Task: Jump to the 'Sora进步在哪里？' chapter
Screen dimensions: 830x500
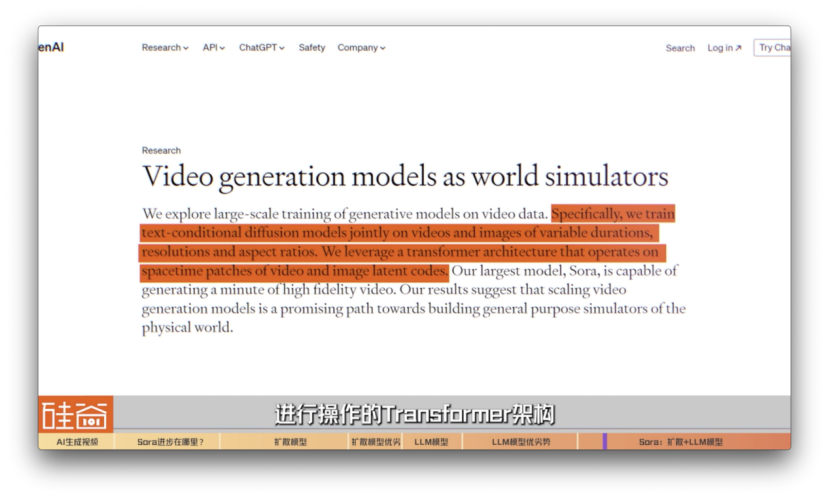Action: tap(167, 442)
